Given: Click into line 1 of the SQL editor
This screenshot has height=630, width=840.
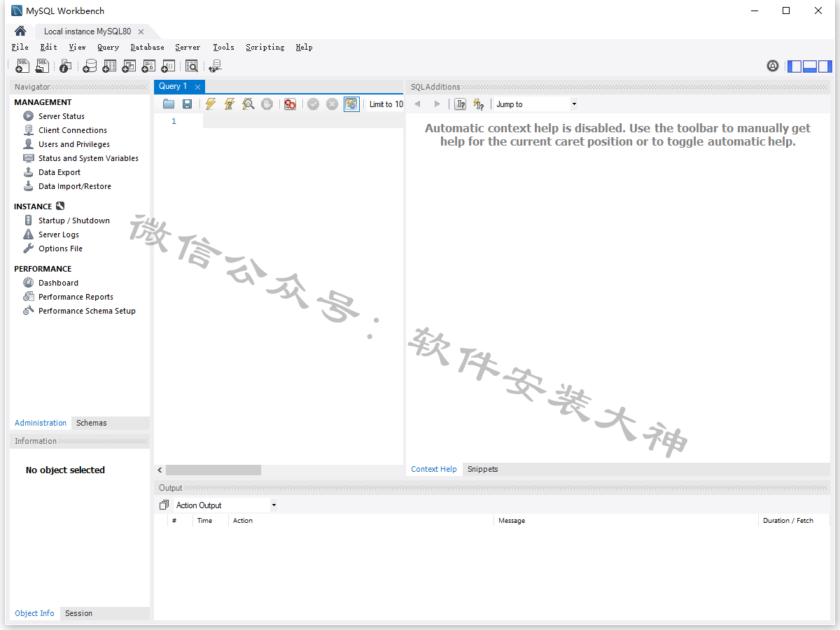Looking at the screenshot, I should (303, 121).
